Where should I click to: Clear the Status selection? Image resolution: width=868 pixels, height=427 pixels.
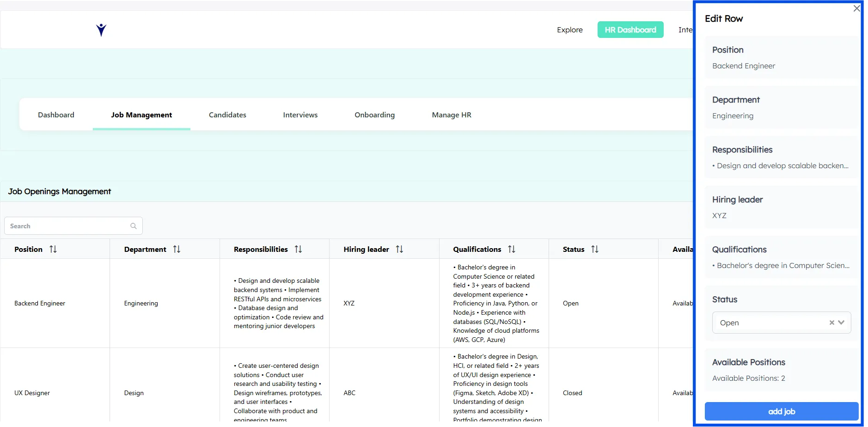point(831,323)
